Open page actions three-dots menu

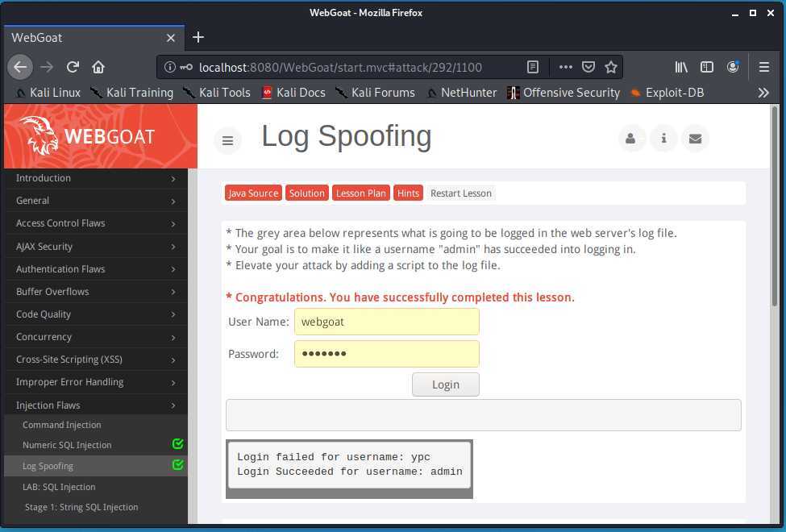(x=565, y=67)
